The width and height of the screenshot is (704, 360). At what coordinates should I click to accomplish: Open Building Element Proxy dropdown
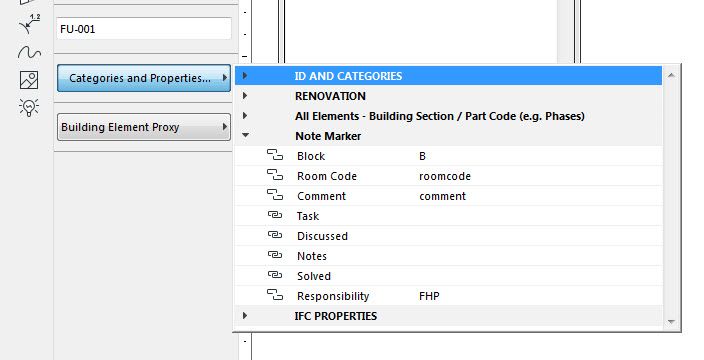tap(144, 127)
